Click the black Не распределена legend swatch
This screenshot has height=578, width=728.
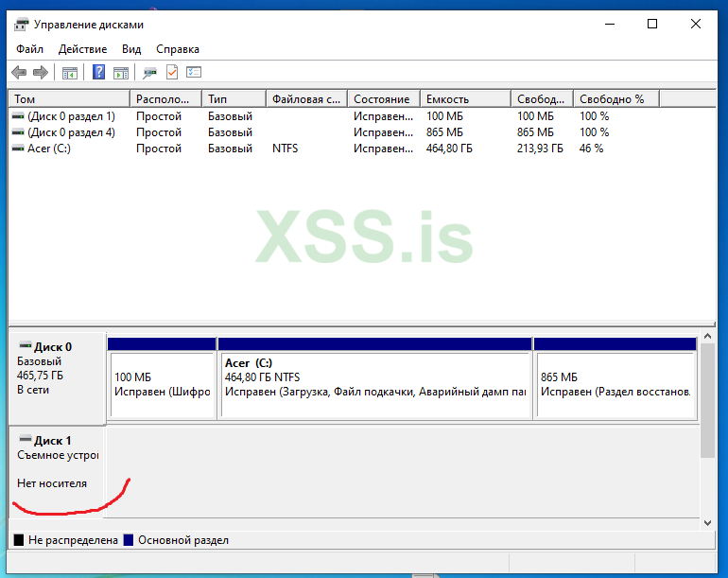click(19, 540)
